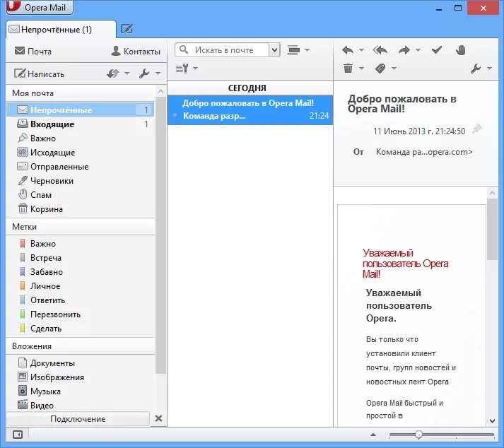The height and width of the screenshot is (448, 504).
Task: Open the Важно pinned folder
Action: [80, 138]
